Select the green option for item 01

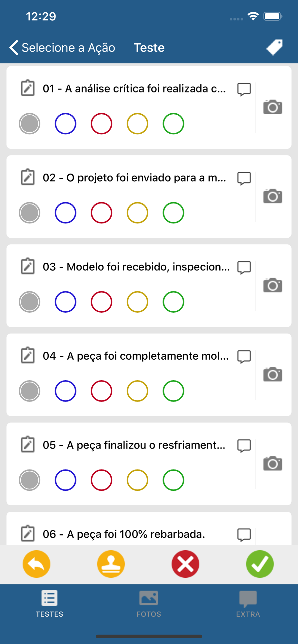[174, 124]
